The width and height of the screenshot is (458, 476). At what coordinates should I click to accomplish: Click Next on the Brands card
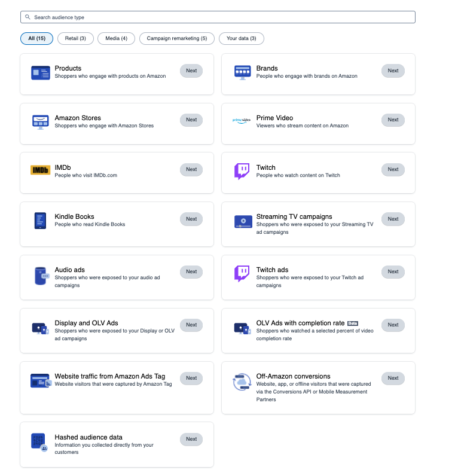click(393, 71)
